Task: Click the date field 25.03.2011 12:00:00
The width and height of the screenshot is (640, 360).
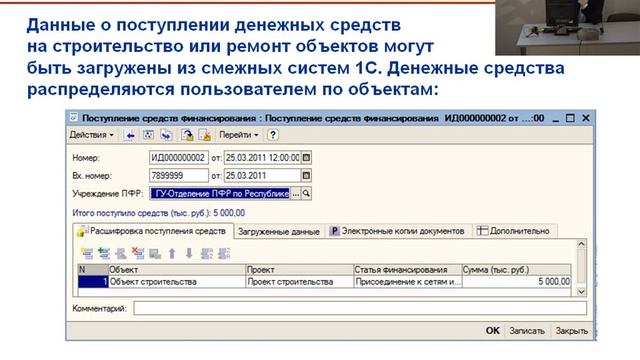Action: pyautogui.click(x=262, y=158)
